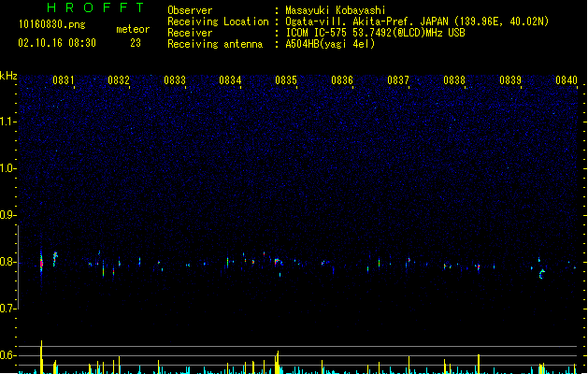The width and height of the screenshot is (588, 374).
Task: Click the A504HB(yagi 4el) antenna text
Action: click(x=330, y=44)
